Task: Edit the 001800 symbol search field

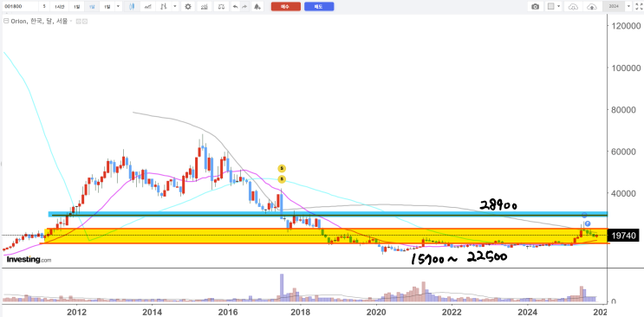Action: pos(20,7)
